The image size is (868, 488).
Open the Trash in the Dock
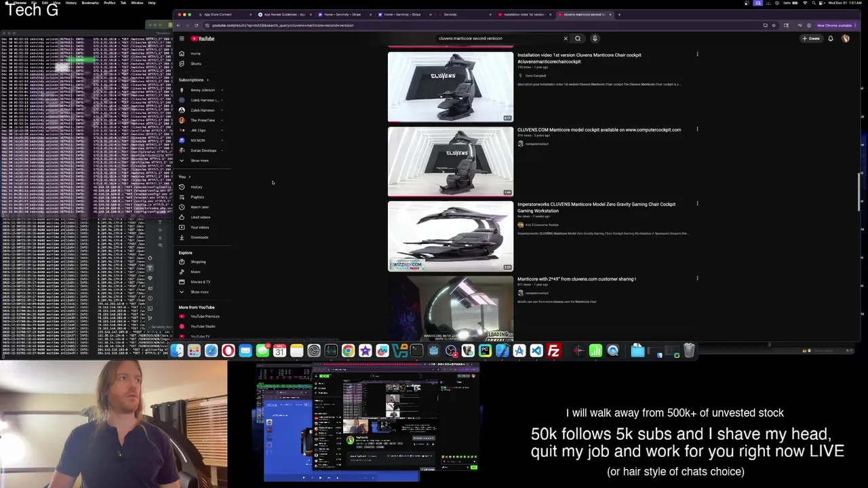point(689,350)
